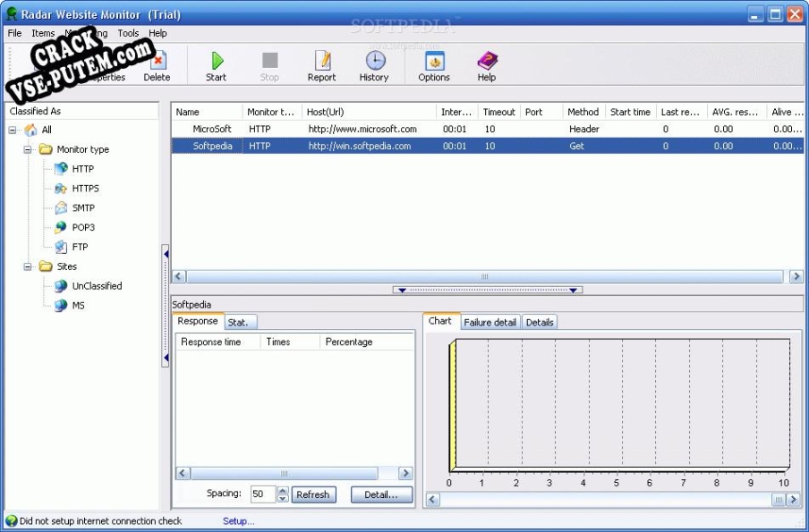Click the monitor list horizontal scrollbar thumb

click(484, 277)
